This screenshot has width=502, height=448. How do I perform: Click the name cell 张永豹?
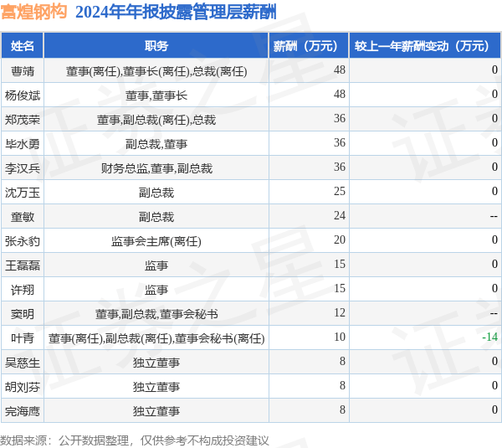[23, 241]
